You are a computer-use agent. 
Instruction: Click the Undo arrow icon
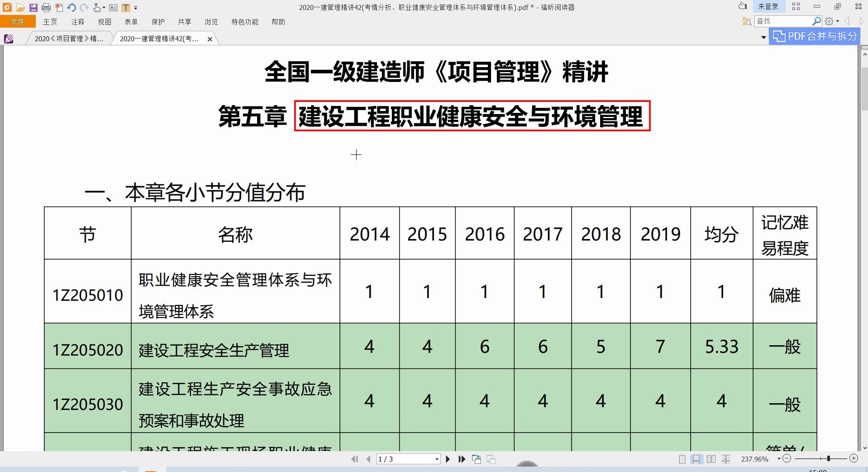click(71, 7)
